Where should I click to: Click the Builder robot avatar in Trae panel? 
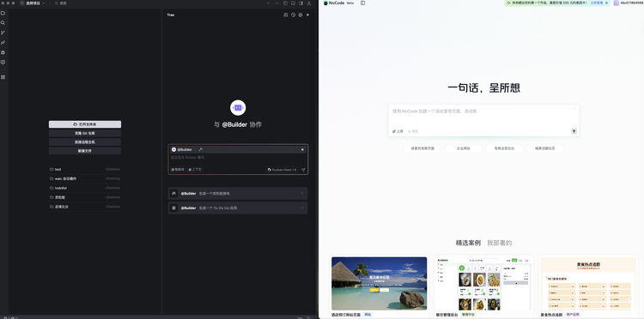[x=238, y=108]
